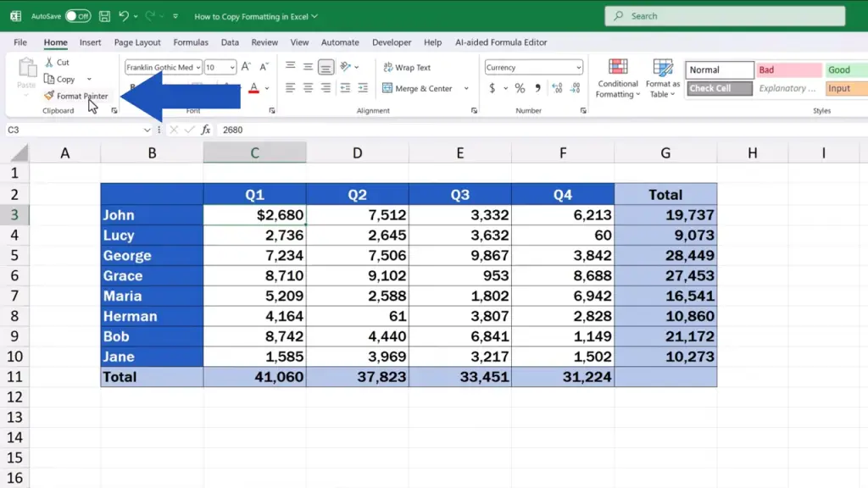Open the Currency number format dropdown
Screen dimensions: 868x488
click(x=578, y=68)
